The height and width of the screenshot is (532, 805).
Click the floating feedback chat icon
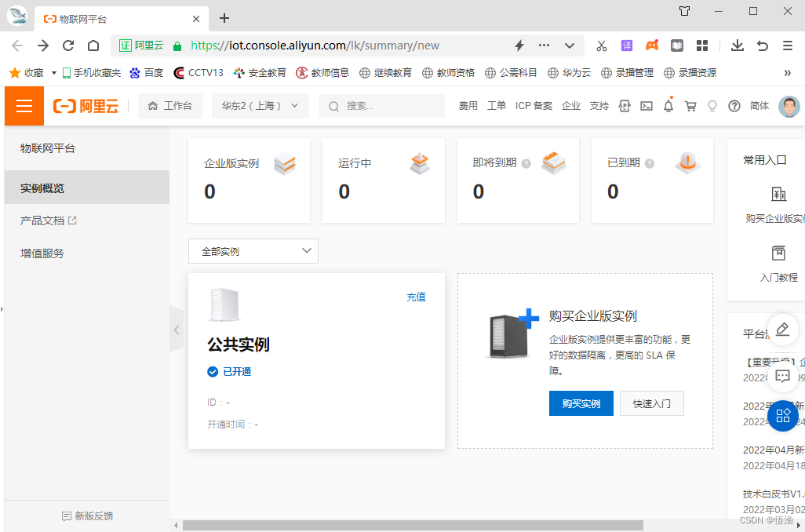[x=782, y=376]
